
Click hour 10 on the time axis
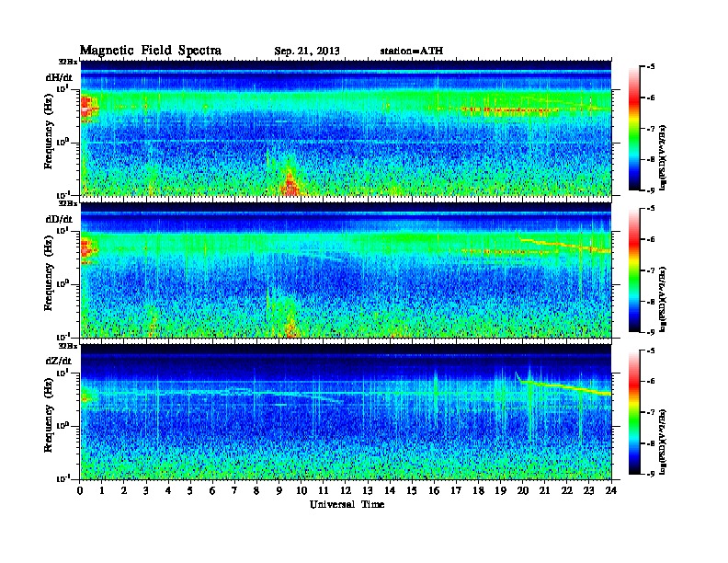(x=301, y=490)
